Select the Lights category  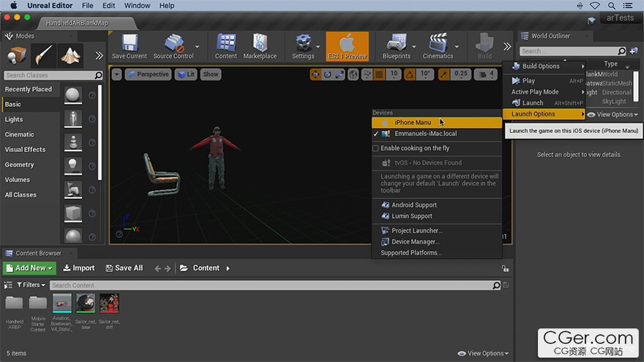click(x=31, y=119)
